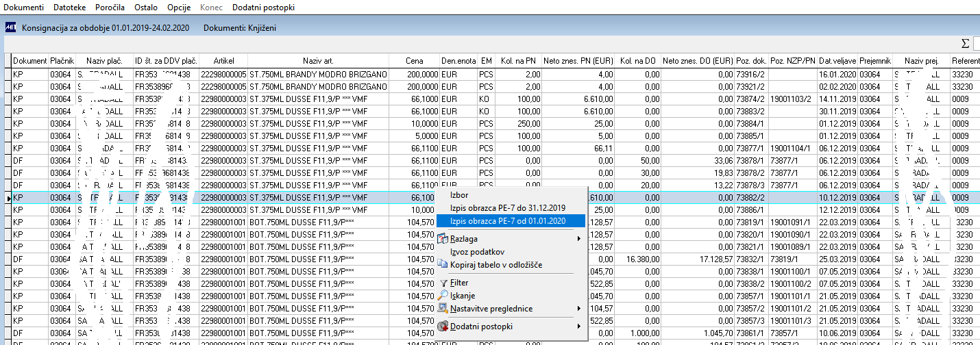Open the Dokumenti menu
Image resolution: width=980 pixels, height=345 pixels.
click(24, 8)
